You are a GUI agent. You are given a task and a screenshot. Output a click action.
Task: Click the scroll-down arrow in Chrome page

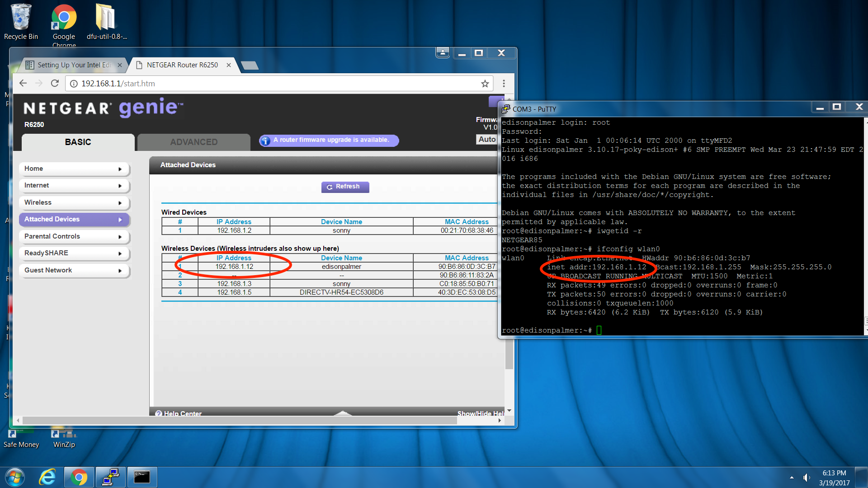coord(509,411)
